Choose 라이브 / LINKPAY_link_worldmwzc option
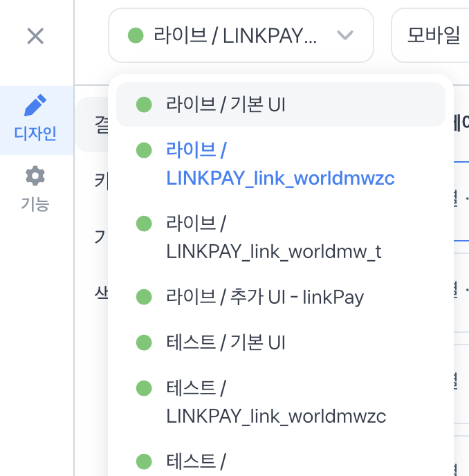This screenshot has width=469, height=476. click(280, 164)
